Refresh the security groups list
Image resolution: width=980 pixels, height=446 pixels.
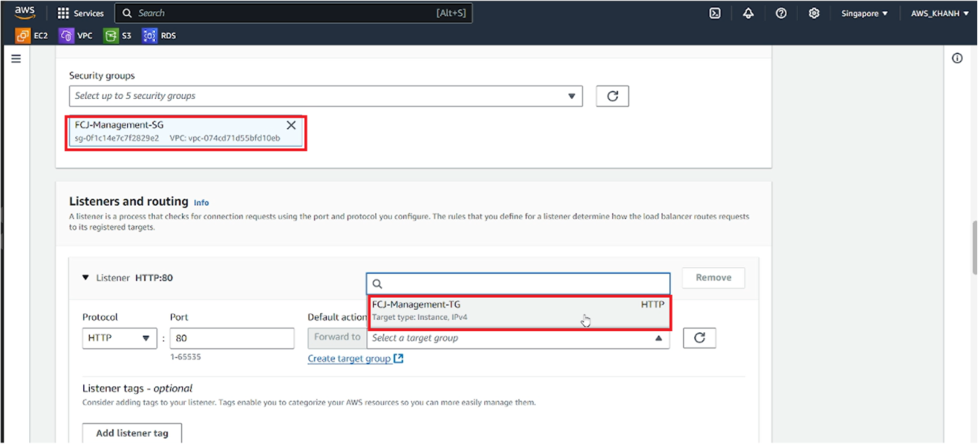612,96
